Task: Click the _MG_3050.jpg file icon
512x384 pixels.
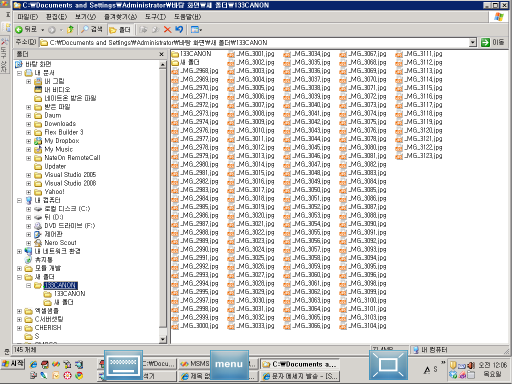Action: pos(287,190)
